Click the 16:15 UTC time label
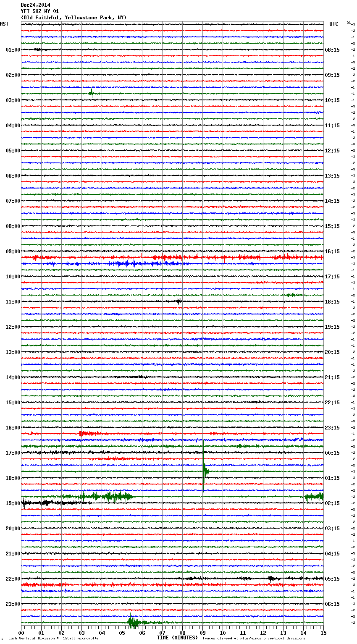Screen dimensions: 357x644 click(332, 251)
